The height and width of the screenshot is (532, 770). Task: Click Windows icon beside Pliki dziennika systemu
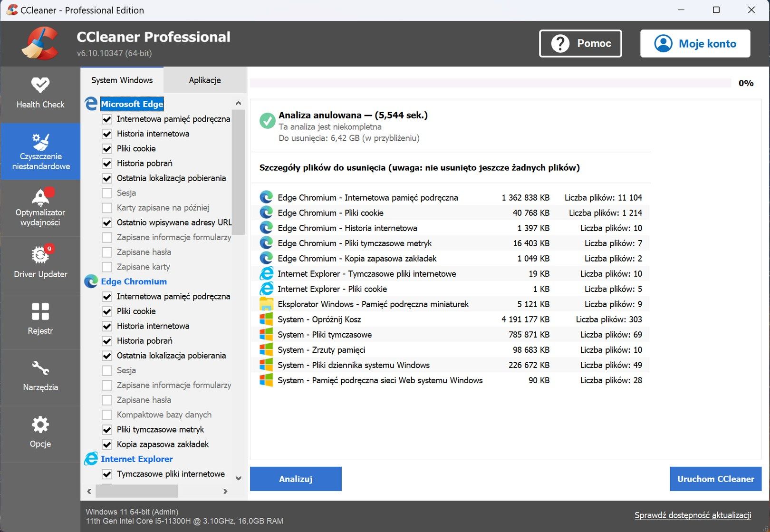[x=266, y=365]
